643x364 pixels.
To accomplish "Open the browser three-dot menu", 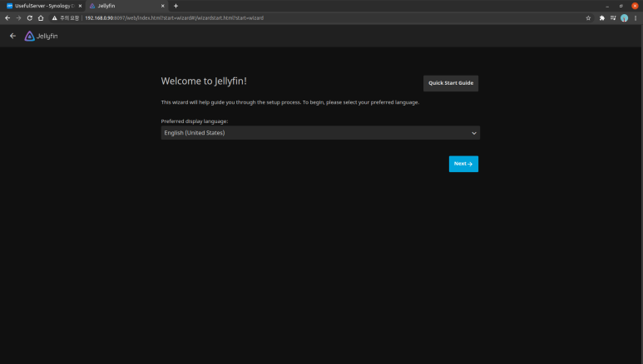I will 636,18.
